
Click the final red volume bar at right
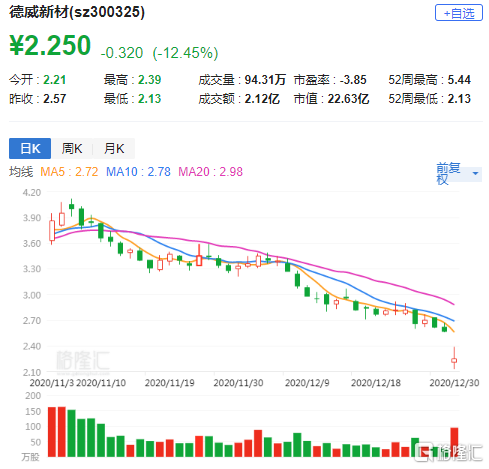[454, 442]
